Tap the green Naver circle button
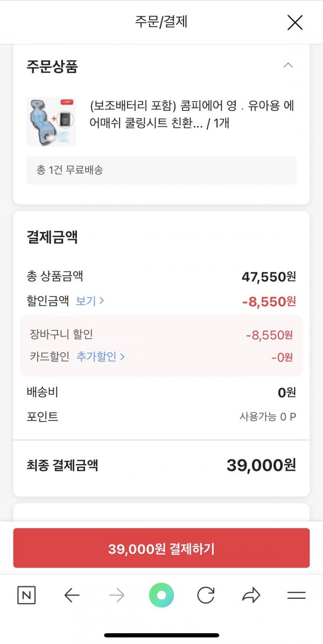323x644 pixels. click(x=161, y=595)
